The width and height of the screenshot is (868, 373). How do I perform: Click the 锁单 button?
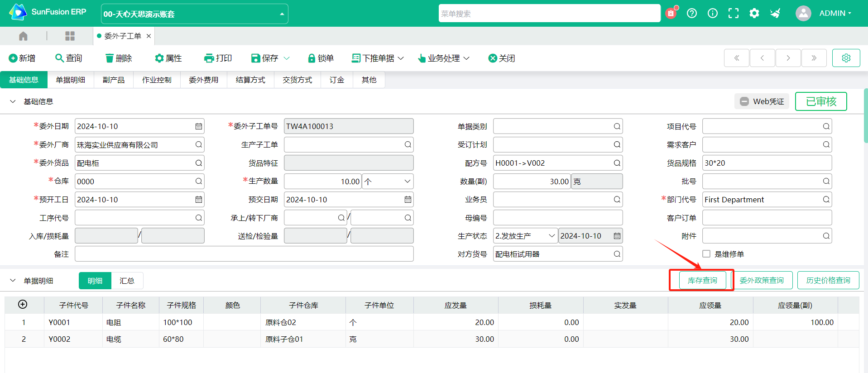pos(321,58)
